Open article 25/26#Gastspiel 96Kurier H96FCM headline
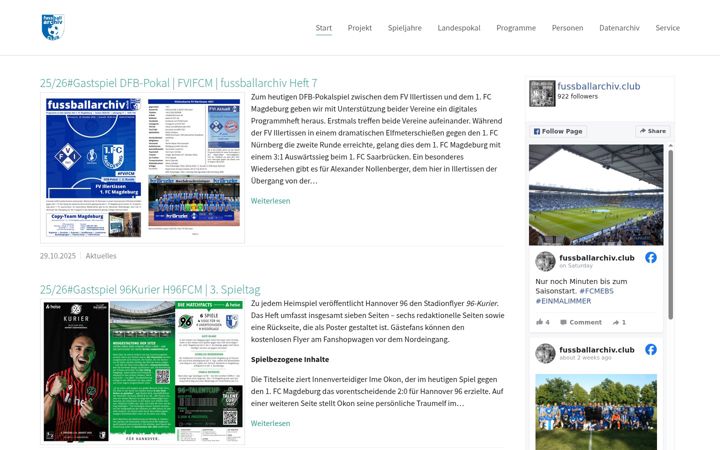720x450 pixels. coord(150,290)
